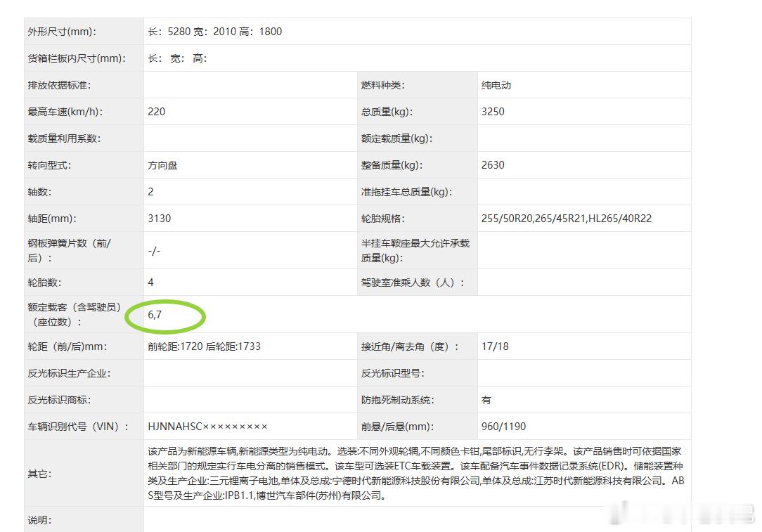Click the 燃料种类 label
The height and width of the screenshot is (532, 762).
coord(383,85)
